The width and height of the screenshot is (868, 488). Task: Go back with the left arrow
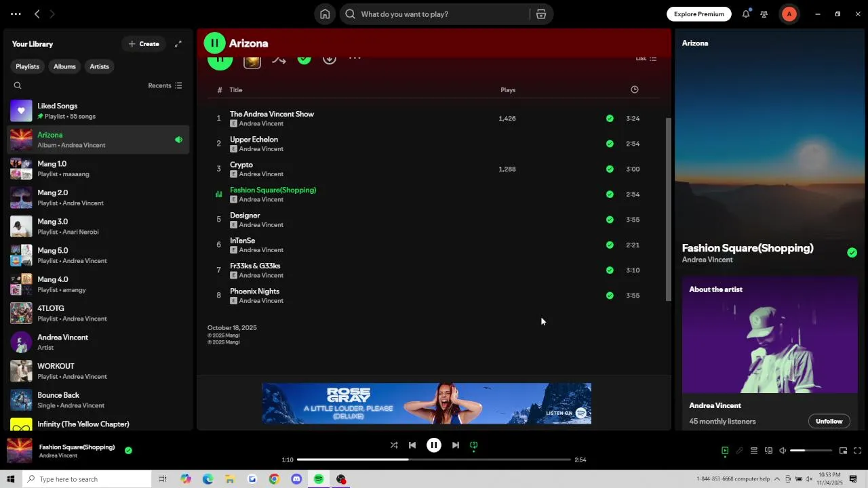coord(37,14)
